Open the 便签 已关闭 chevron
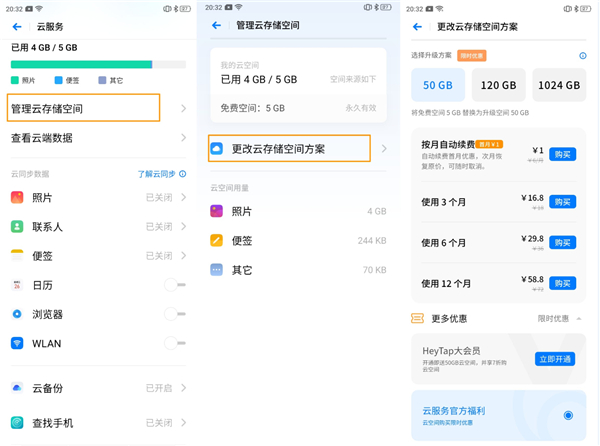 184,256
